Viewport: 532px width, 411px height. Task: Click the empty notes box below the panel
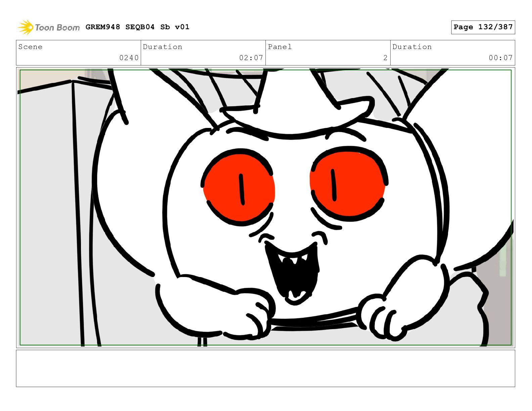click(x=266, y=368)
